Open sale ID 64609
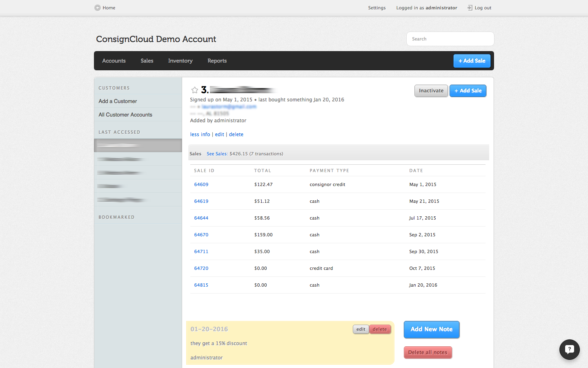The width and height of the screenshot is (588, 368). point(201,185)
